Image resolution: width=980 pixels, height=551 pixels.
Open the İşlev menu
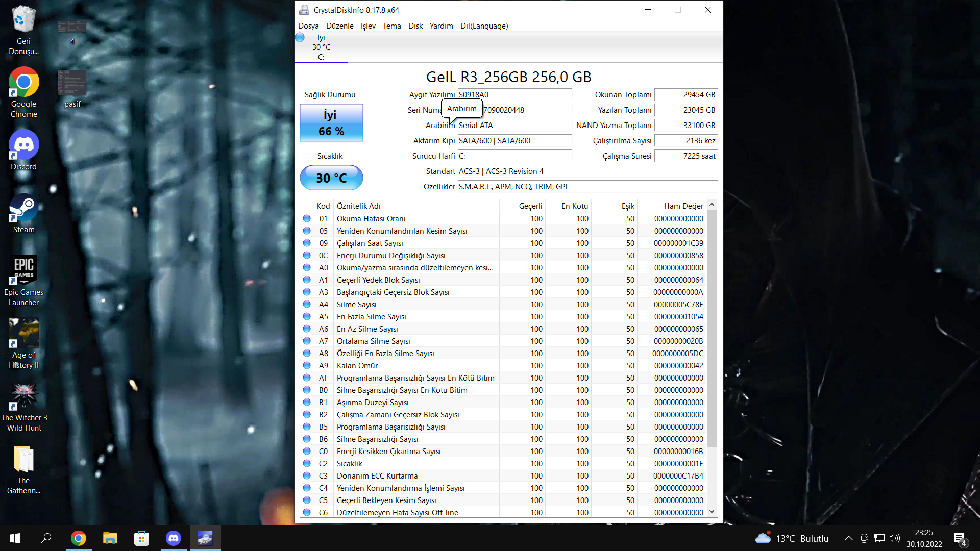(x=368, y=26)
